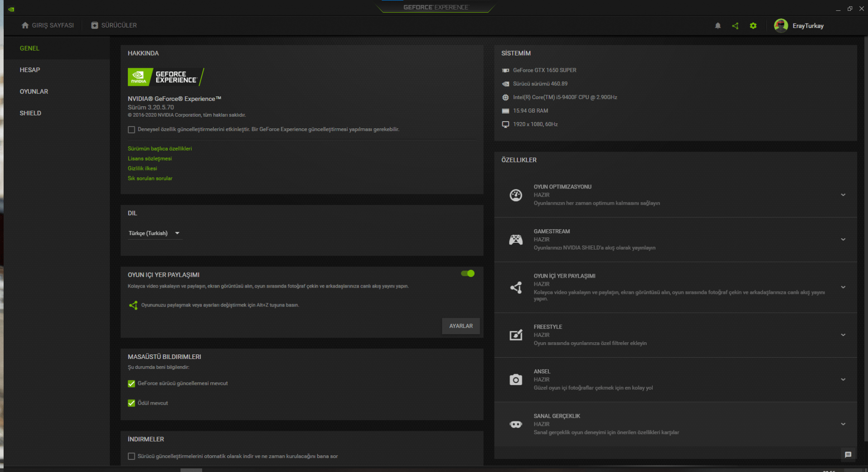
Task: Uncheck Ödül mevcut notification
Action: (132, 403)
